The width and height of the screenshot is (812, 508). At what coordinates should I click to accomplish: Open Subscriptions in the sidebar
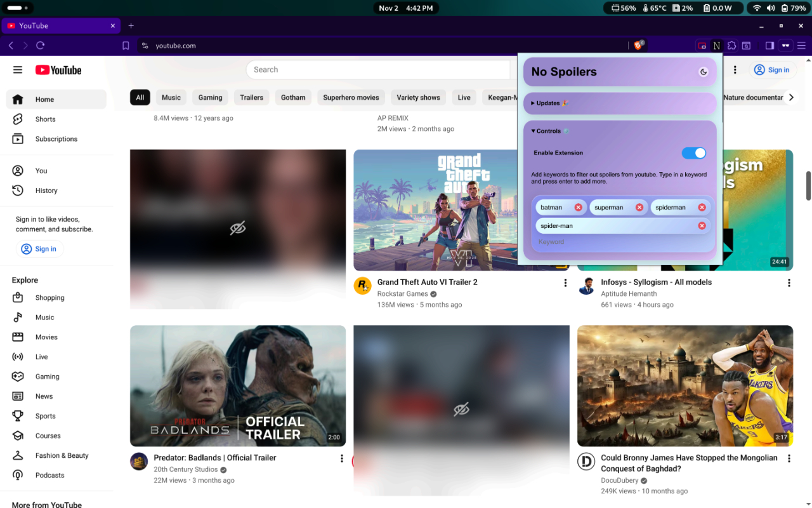56,139
